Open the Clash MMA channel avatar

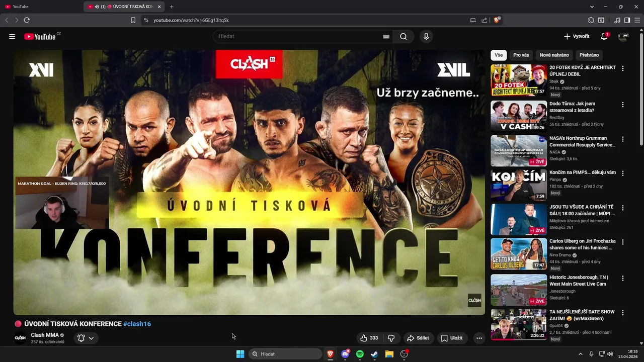pyautogui.click(x=20, y=338)
